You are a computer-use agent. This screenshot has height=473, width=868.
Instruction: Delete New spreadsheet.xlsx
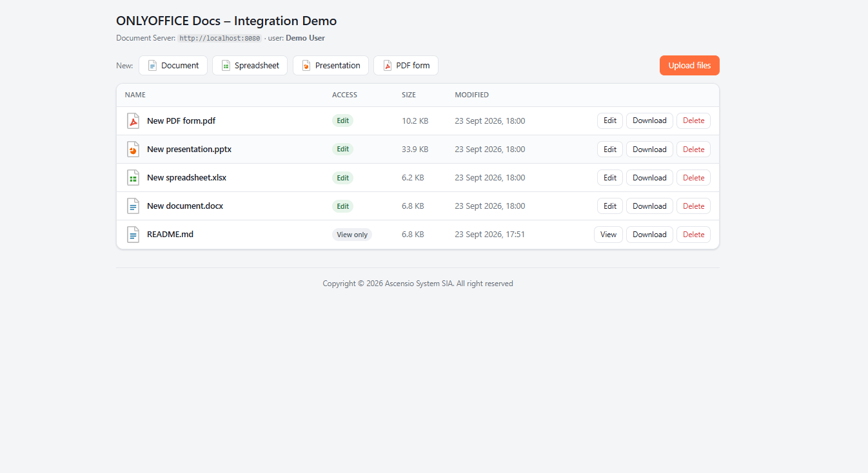pos(693,177)
